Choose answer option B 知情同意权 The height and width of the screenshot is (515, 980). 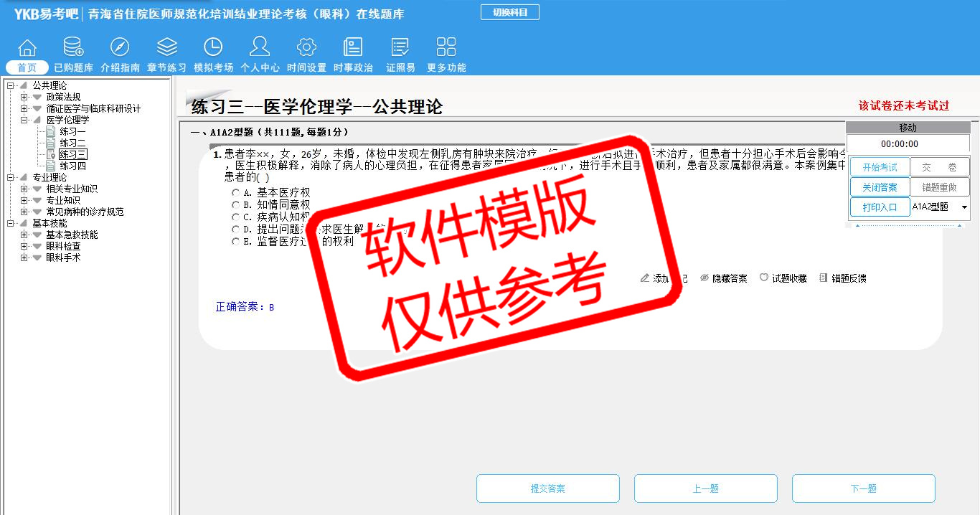(235, 205)
